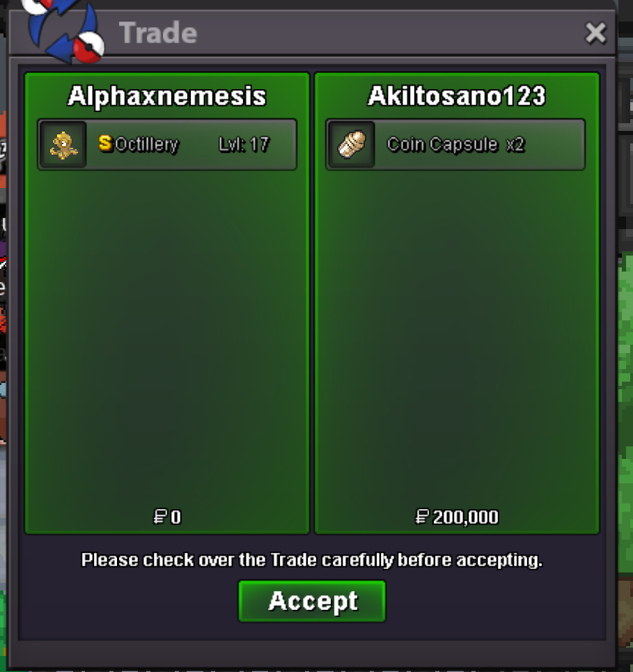633x672 pixels.
Task: Select the Coin Capsule x2 item text
Action: [455, 145]
